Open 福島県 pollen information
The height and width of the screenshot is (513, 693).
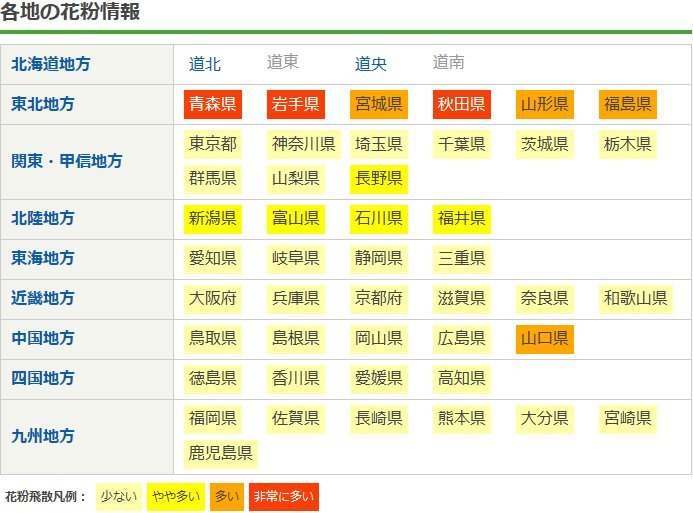point(628,104)
